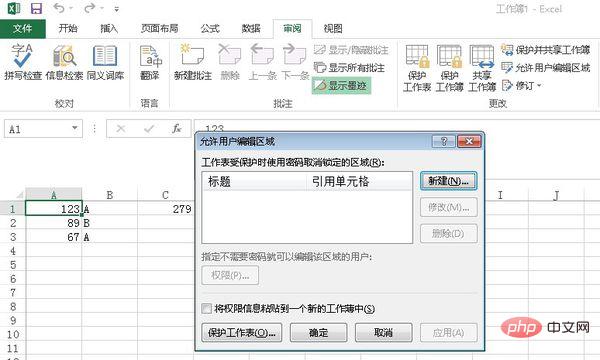Switch to the 数据 ribbon tab
The width and height of the screenshot is (600, 360).
coord(251,28)
